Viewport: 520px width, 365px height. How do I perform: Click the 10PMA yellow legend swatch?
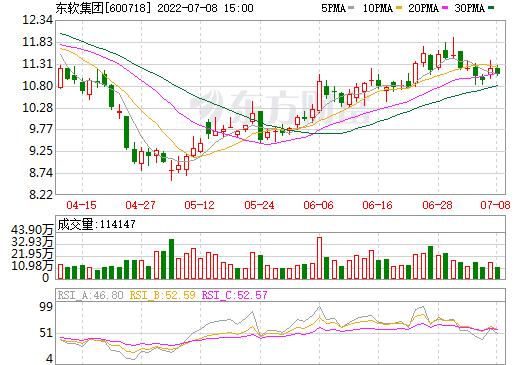399,8
